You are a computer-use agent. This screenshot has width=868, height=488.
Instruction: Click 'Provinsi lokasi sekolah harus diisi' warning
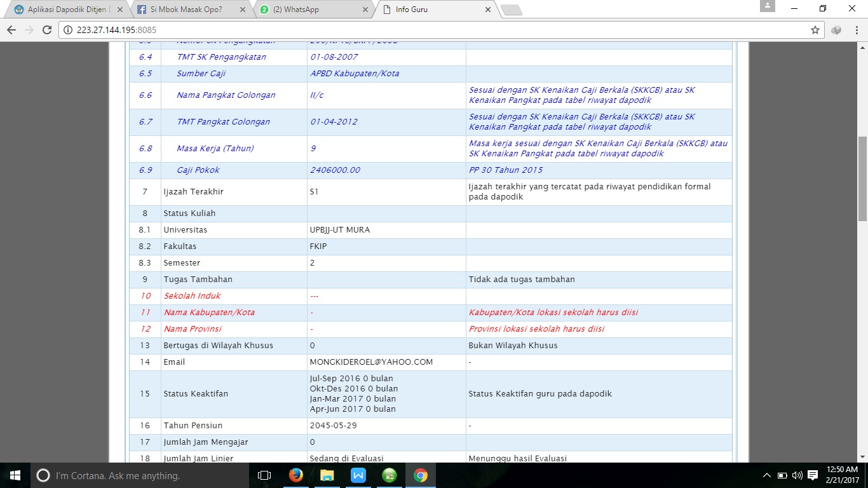click(x=536, y=329)
